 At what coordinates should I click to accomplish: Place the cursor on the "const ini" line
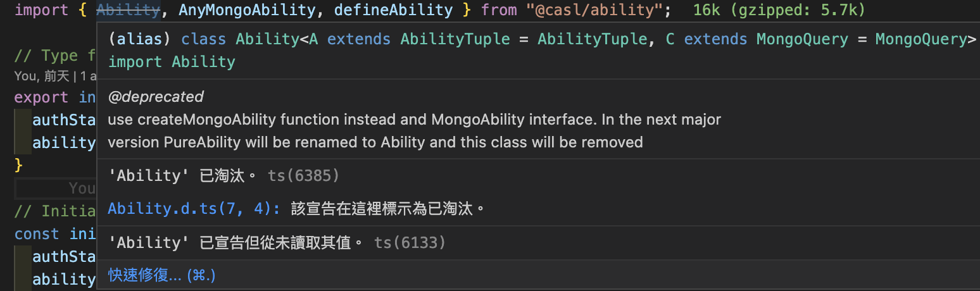tap(55, 234)
